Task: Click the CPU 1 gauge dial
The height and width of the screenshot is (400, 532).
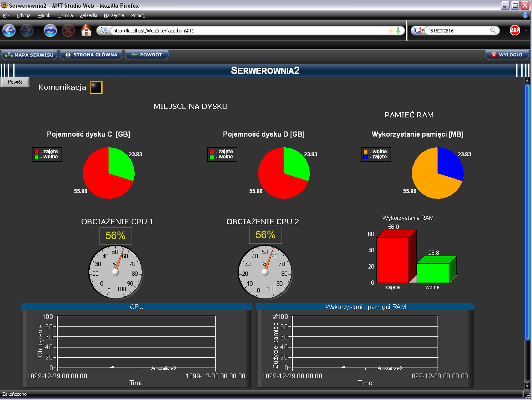Action: pos(115,272)
